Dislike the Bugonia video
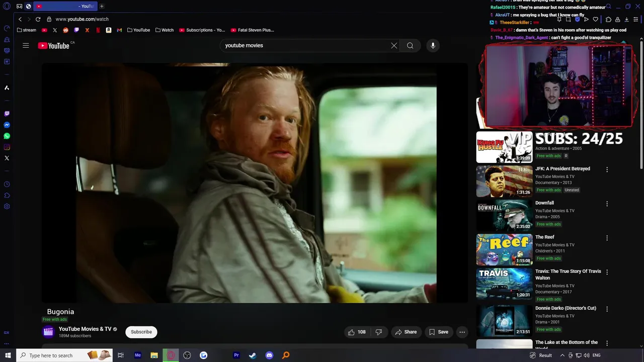 coord(379,332)
